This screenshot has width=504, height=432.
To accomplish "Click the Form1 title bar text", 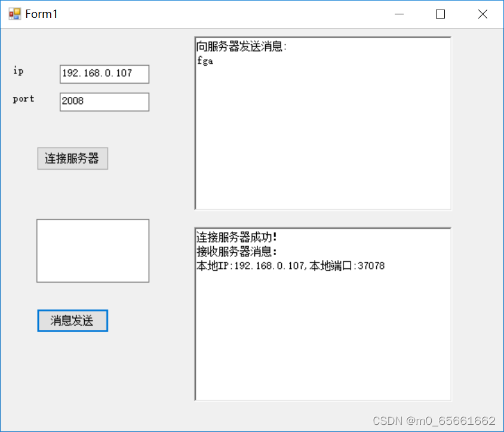I will coord(41,14).
